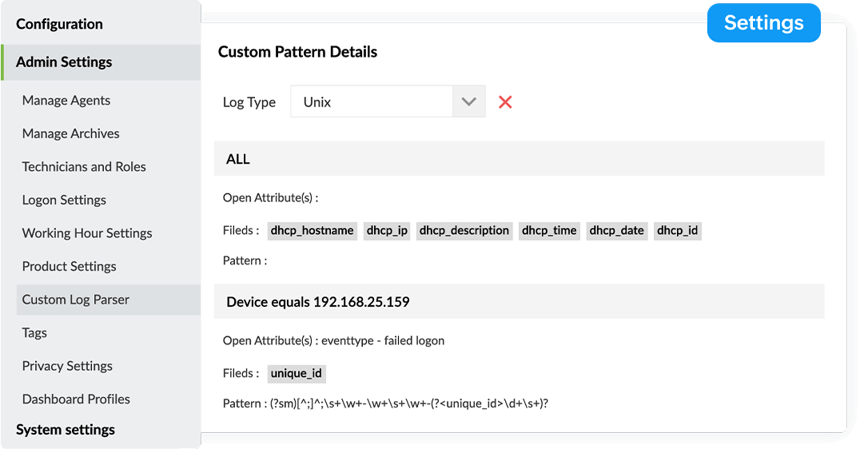Open the Log Type dropdown arrow

469,102
